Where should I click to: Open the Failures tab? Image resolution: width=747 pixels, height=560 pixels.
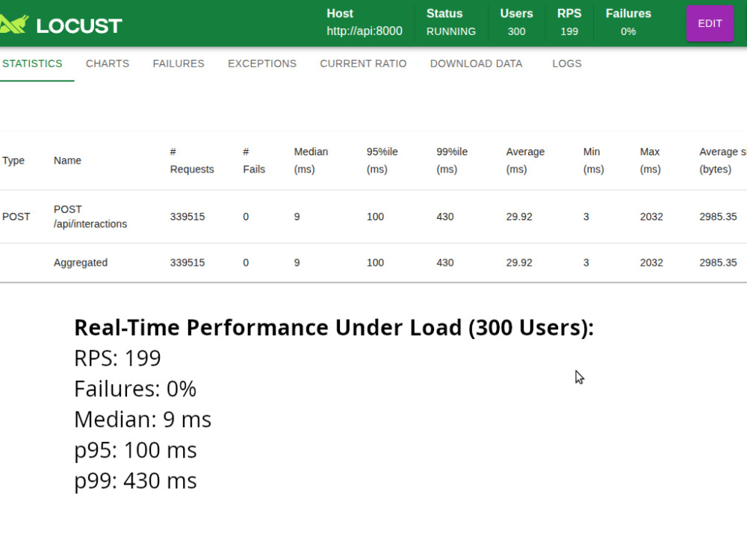[x=179, y=63]
